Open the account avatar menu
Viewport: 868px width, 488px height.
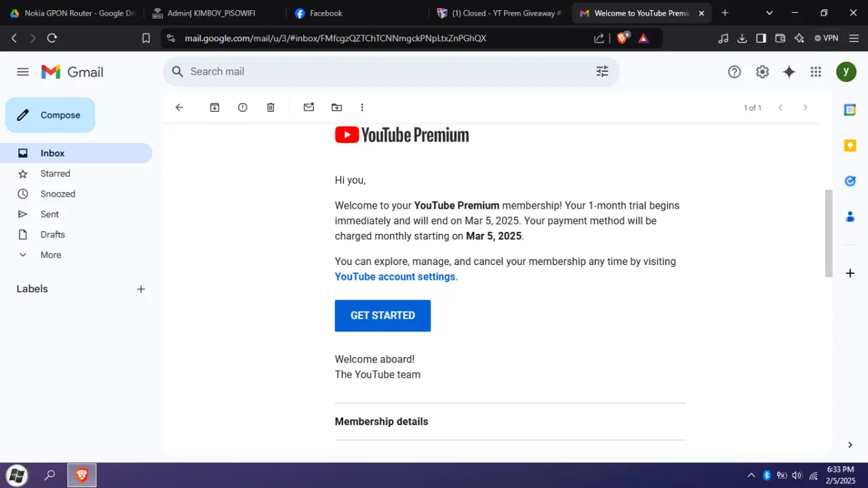tap(846, 72)
